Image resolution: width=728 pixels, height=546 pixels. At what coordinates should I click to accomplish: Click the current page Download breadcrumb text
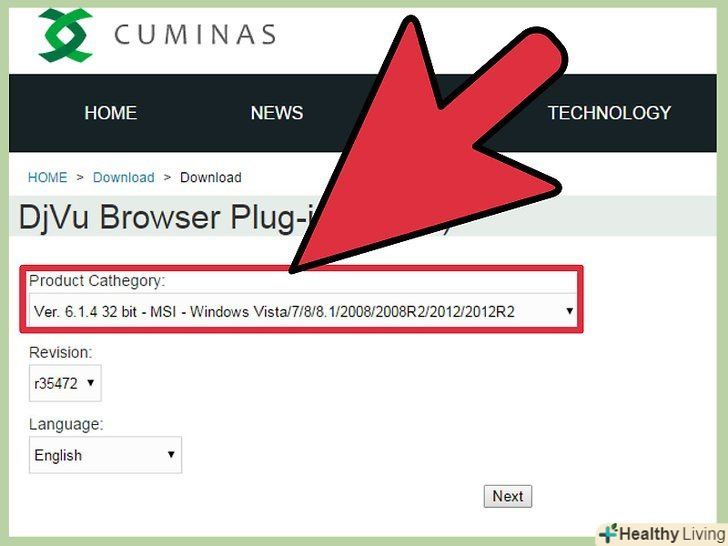(211, 177)
